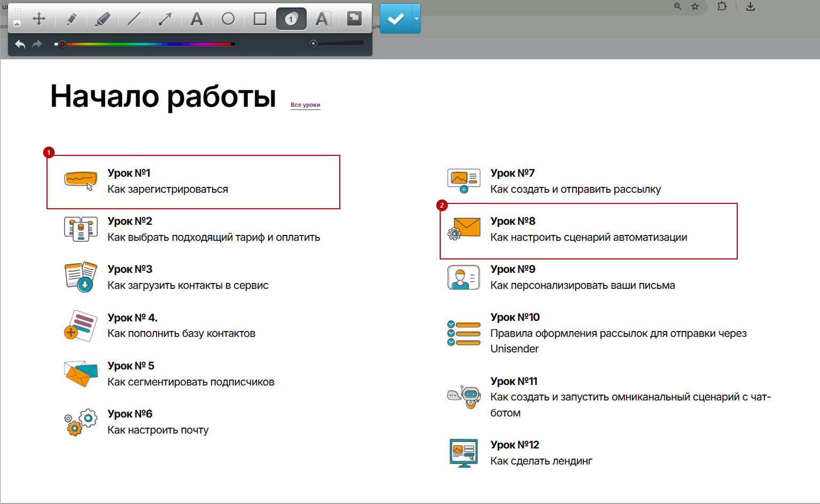Viewport: 820px width, 504px height.
Task: Click the "Урок №7" heading
Action: [x=512, y=173]
